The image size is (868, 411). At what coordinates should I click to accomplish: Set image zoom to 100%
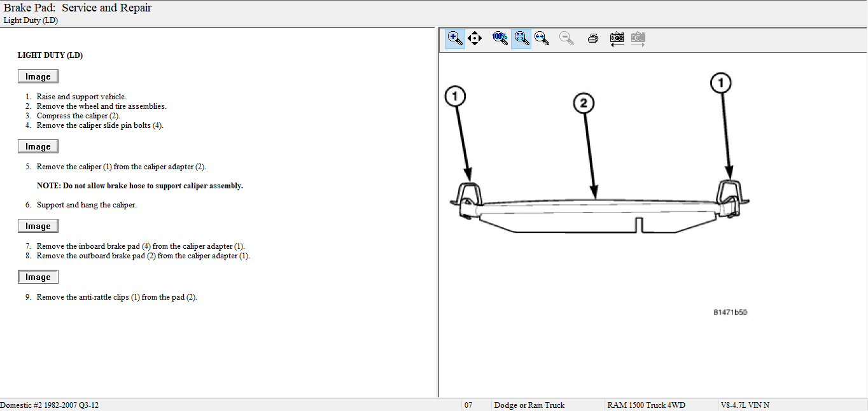tap(500, 38)
